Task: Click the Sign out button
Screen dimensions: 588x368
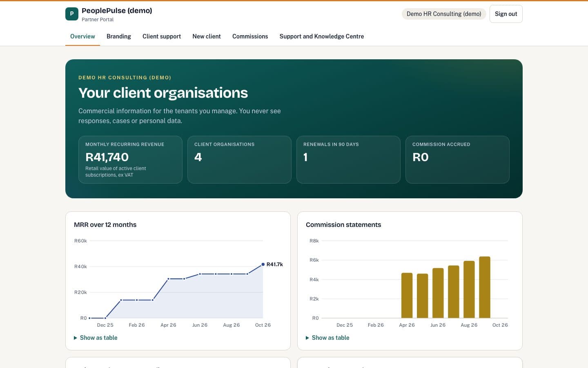Action: click(x=506, y=14)
